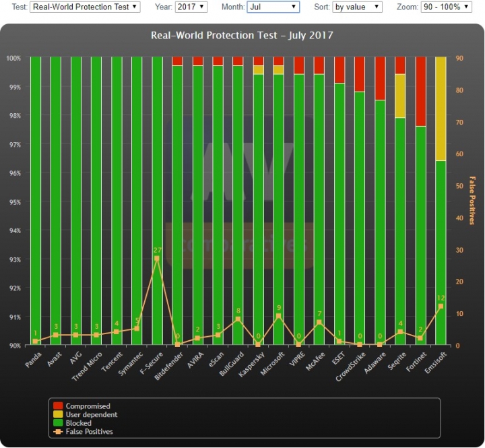Click the eScan x-axis label
The height and width of the screenshot is (448, 485).
point(216,360)
